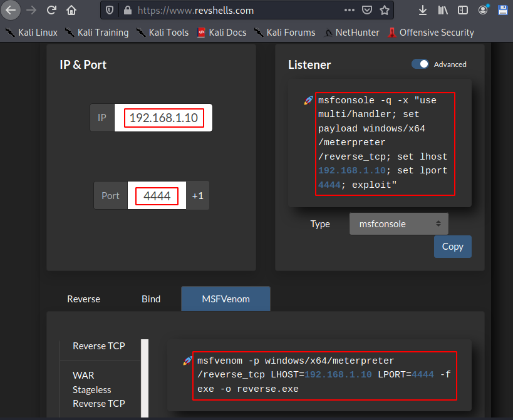Open the Kali Forums bookmark
This screenshot has height=420, width=513.
coord(284,33)
